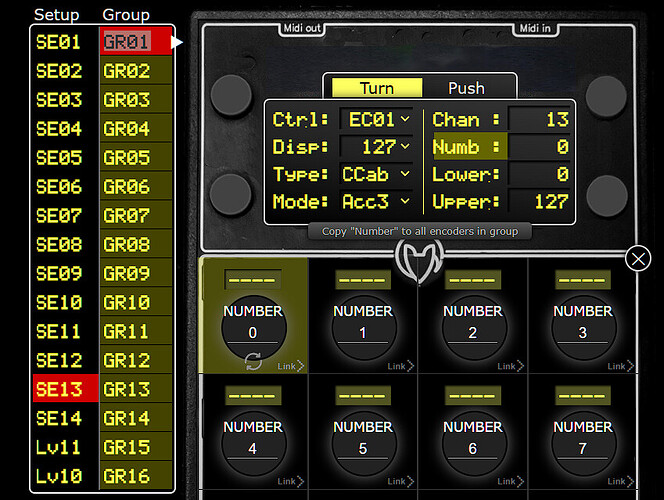Select the NUMBER 1 encoder knob
This screenshot has width=664, height=500.
[x=364, y=328]
